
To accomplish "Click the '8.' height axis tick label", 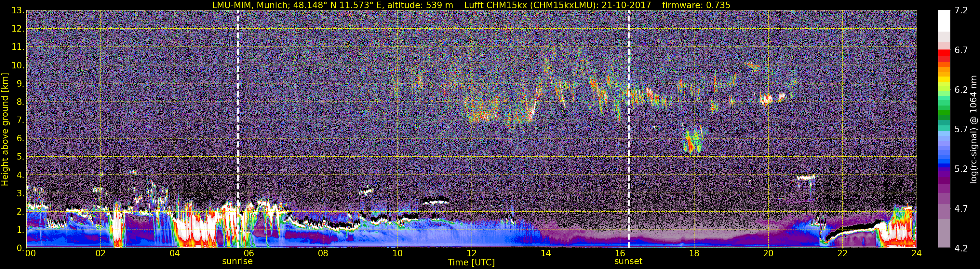I will pos(20,102).
